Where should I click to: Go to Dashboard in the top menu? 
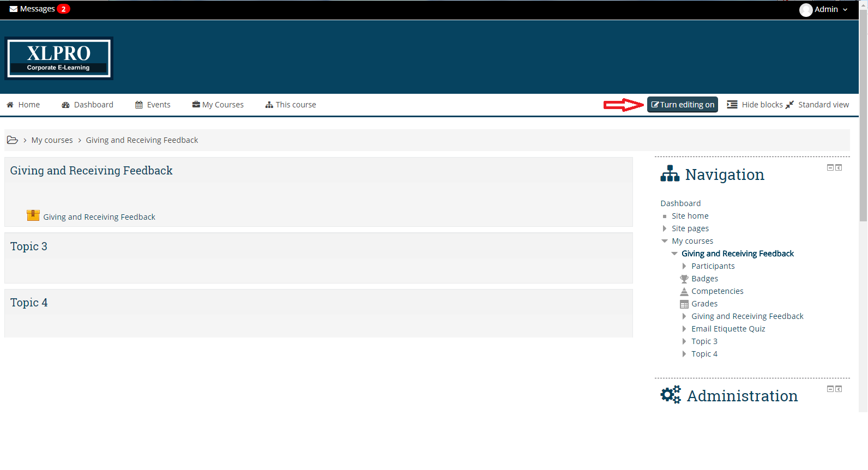click(x=87, y=105)
